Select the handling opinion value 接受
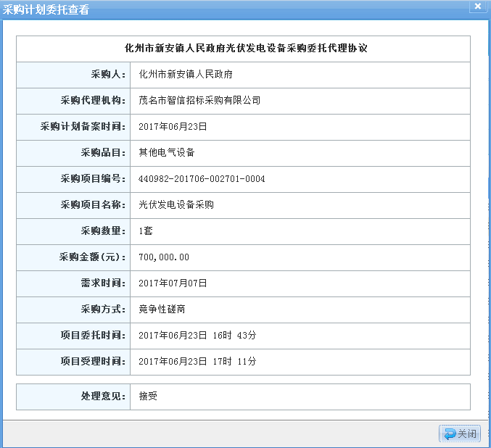 click(148, 397)
